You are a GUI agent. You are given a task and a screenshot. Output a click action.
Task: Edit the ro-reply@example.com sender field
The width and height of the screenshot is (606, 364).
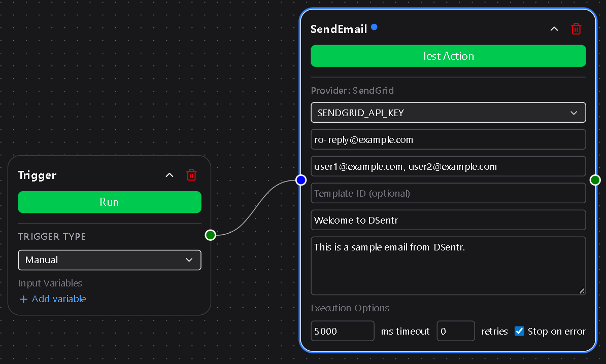coord(448,139)
